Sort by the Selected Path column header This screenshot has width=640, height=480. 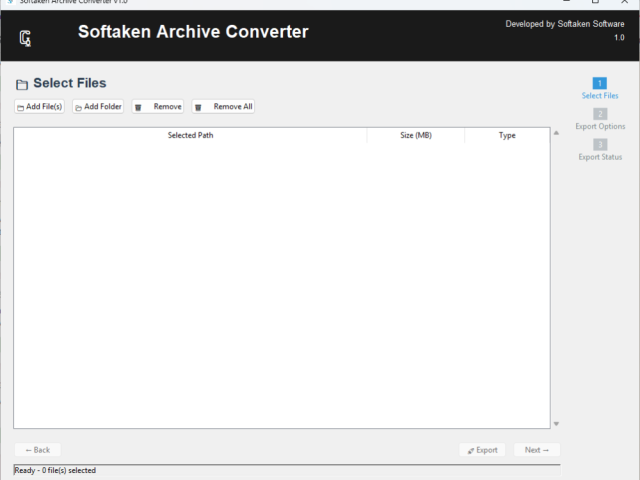pos(190,135)
